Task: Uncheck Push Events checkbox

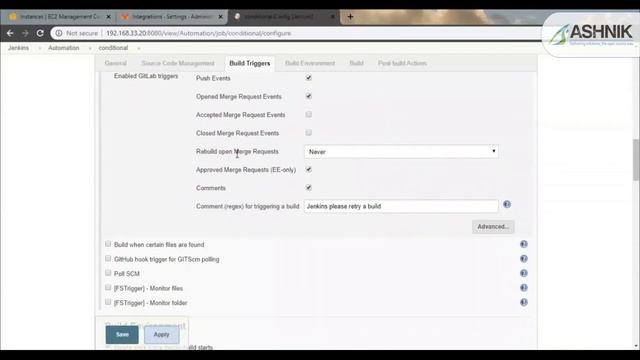Action: tap(309, 78)
